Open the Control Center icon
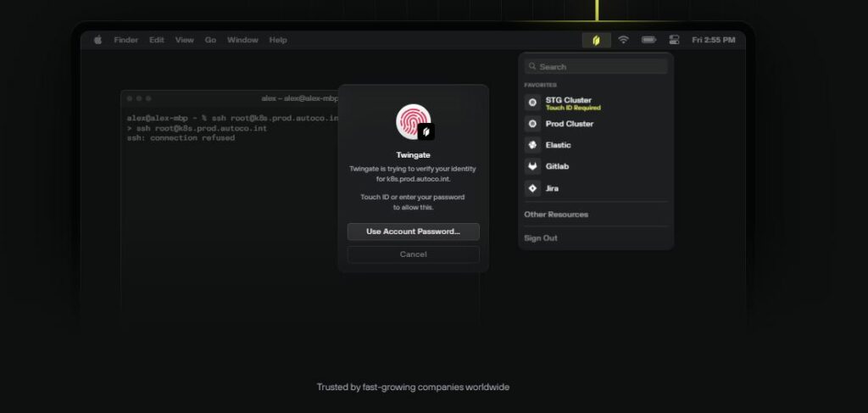The height and width of the screenshot is (413, 868). click(674, 40)
